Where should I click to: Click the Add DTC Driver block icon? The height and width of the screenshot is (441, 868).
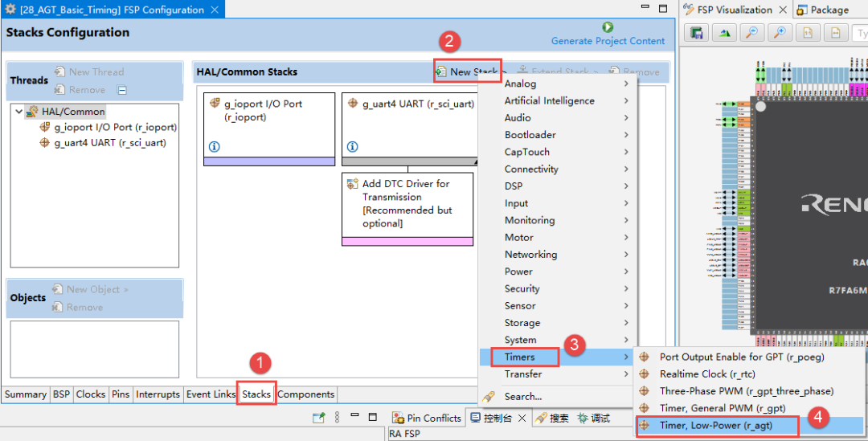pos(353,184)
